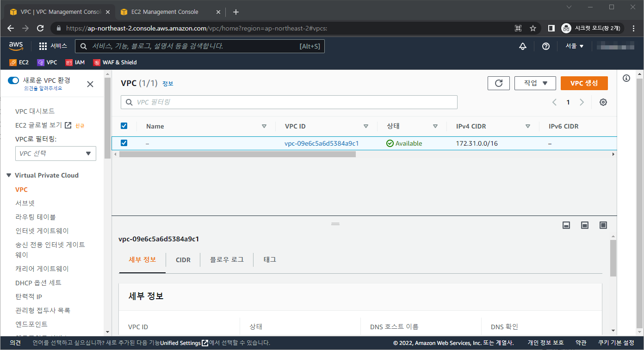
Task: Open browser side panel icon
Action: coord(551,28)
